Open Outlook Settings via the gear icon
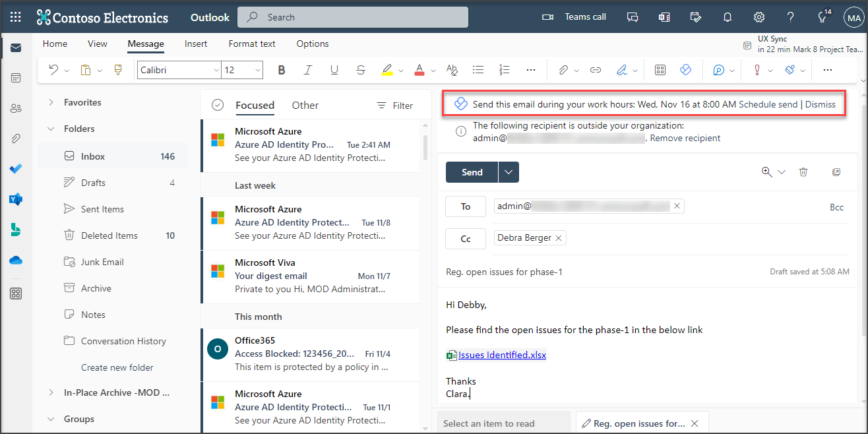 pos(759,17)
